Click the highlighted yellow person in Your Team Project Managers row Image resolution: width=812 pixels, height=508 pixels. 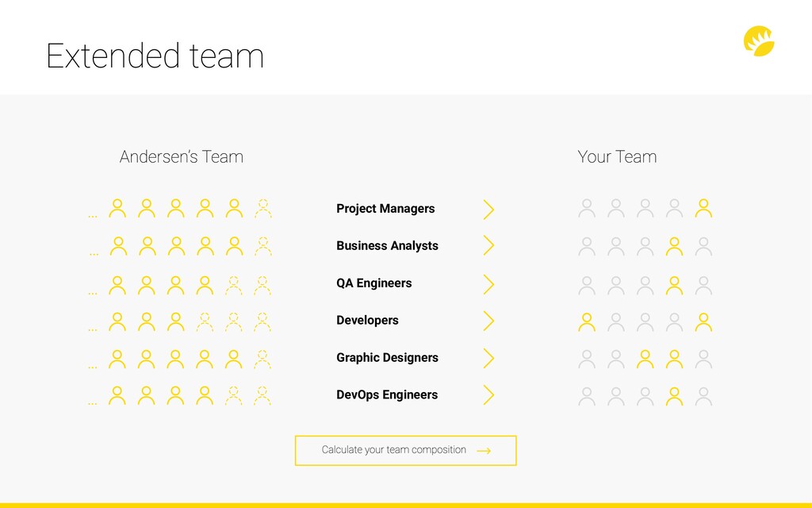(x=703, y=209)
